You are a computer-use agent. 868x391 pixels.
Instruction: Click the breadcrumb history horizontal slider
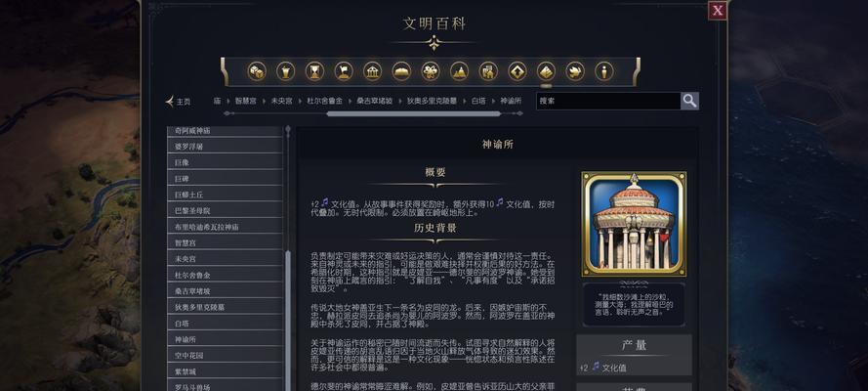(x=414, y=113)
